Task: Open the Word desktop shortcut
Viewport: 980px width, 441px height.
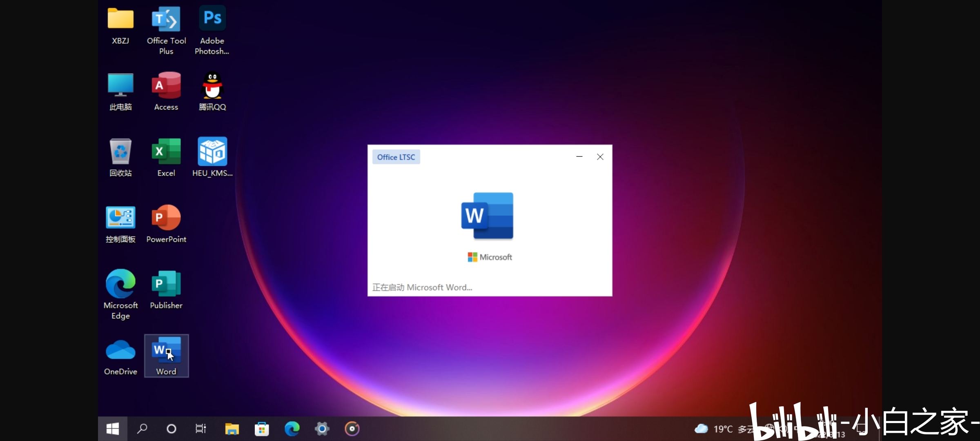Action: [x=166, y=350]
